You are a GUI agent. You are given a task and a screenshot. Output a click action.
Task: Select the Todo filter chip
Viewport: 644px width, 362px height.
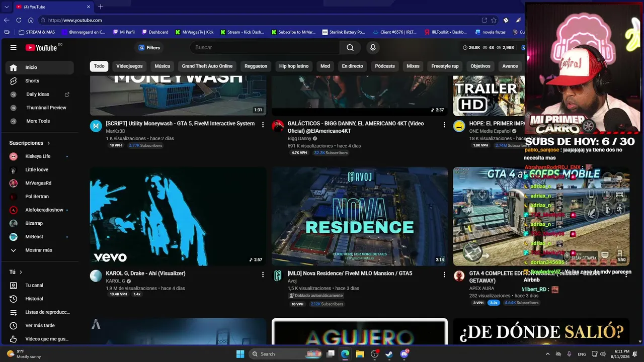(x=99, y=66)
